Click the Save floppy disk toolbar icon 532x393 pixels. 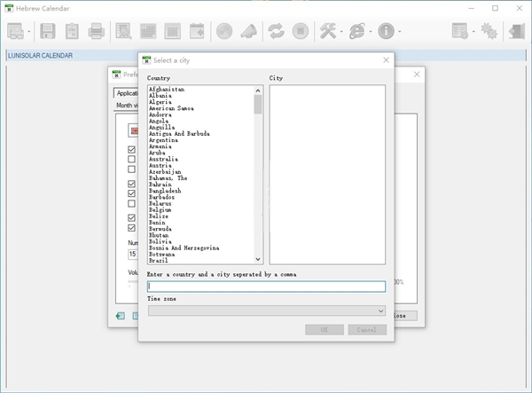pyautogui.click(x=48, y=31)
